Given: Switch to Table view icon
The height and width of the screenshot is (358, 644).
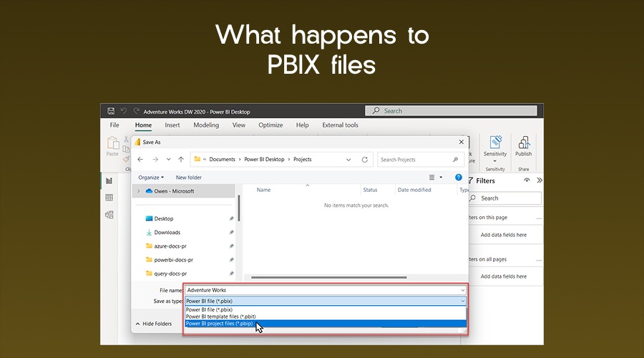Looking at the screenshot, I should [x=109, y=198].
